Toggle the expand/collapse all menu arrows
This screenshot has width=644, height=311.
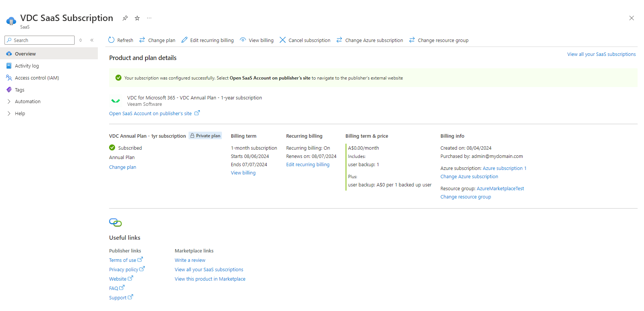point(81,40)
